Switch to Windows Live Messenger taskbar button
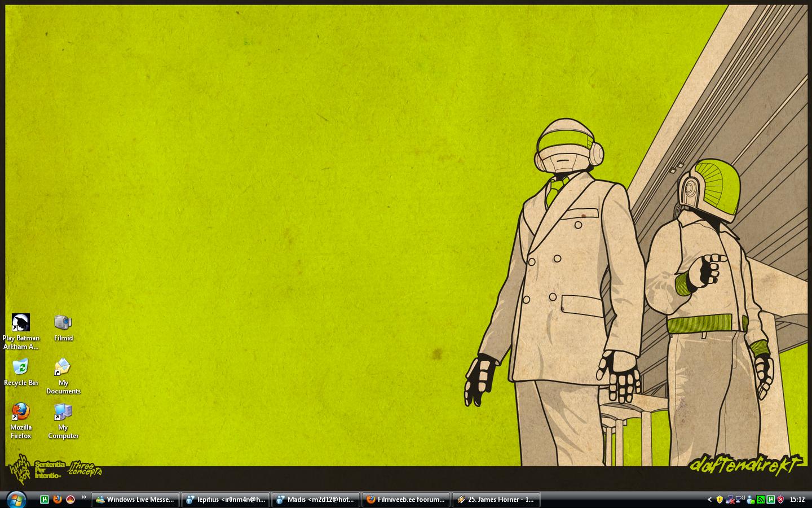Screen dimensions: 812x508 point(135,500)
